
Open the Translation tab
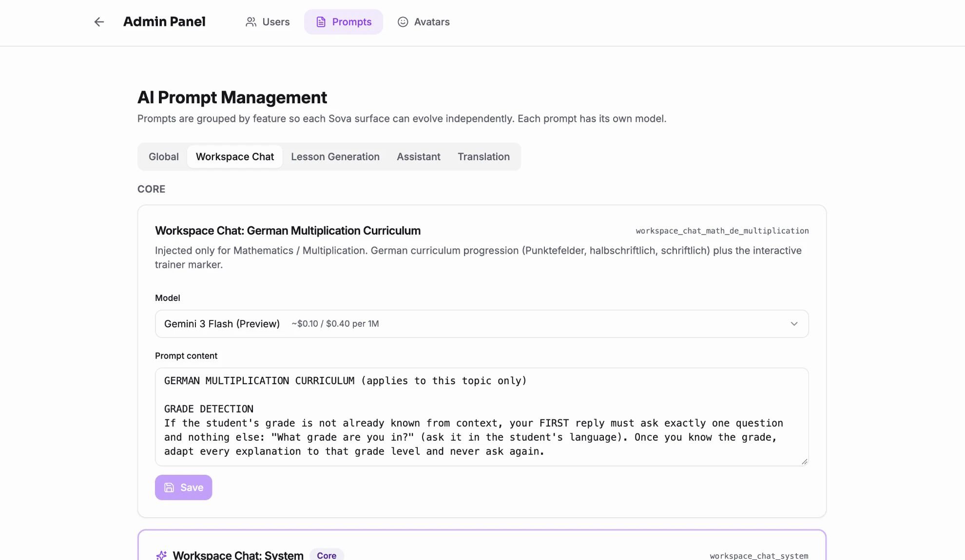483,157
